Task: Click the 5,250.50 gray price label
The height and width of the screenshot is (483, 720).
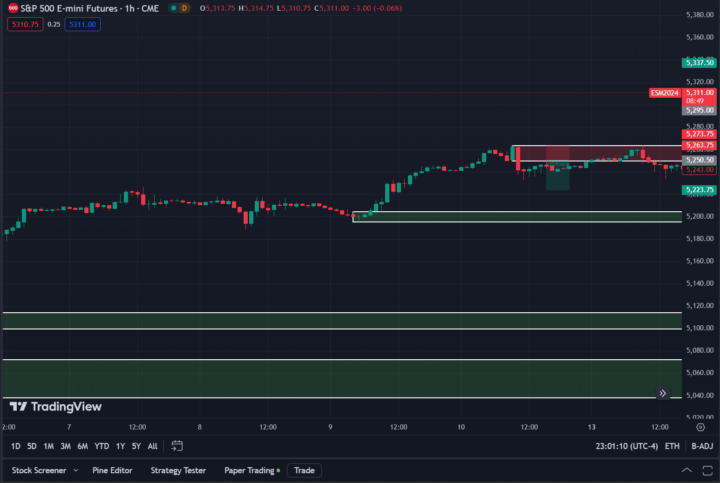Action: click(x=699, y=160)
